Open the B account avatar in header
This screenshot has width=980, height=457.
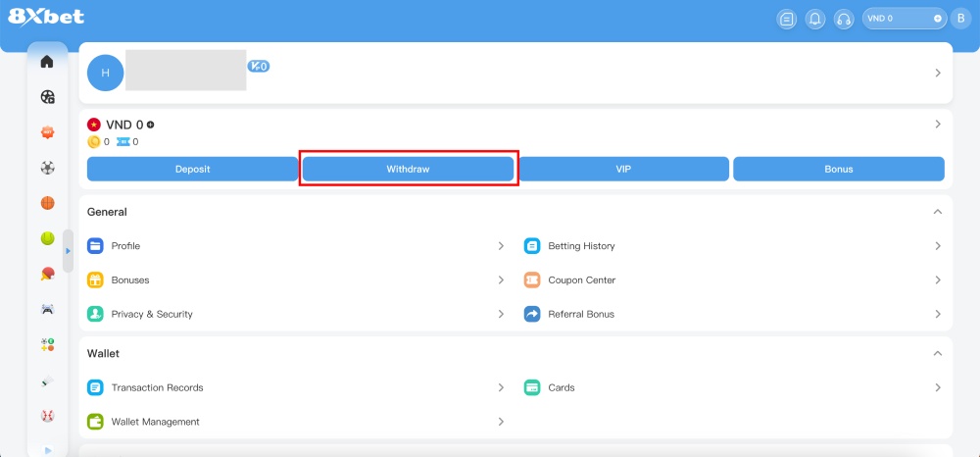coord(960,19)
